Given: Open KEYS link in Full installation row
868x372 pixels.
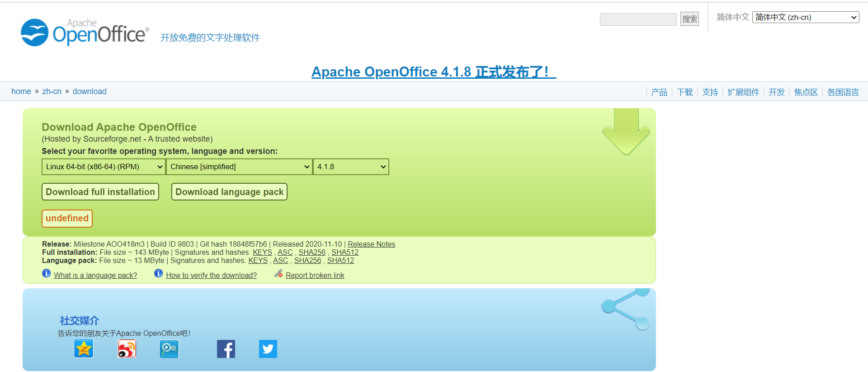Looking at the screenshot, I should [x=262, y=253].
